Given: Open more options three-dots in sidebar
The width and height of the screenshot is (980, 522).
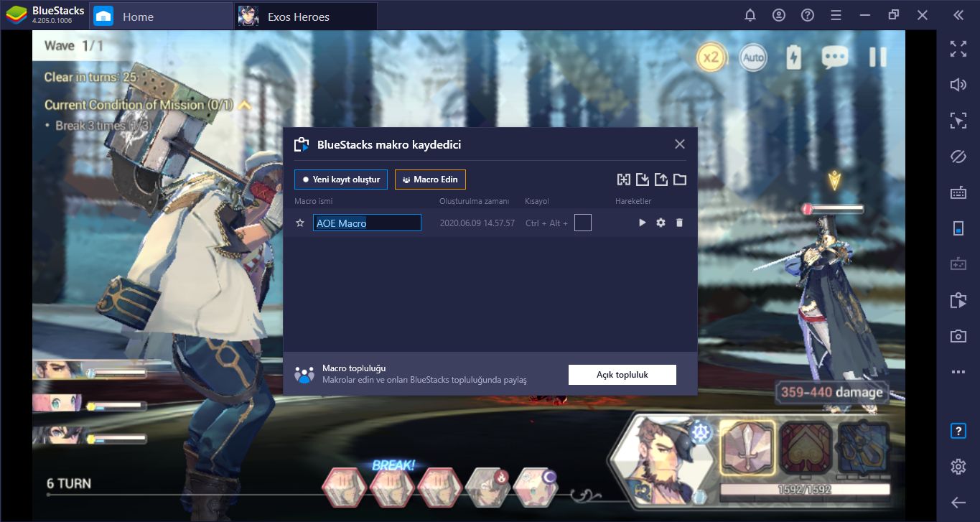Looking at the screenshot, I should [x=958, y=372].
